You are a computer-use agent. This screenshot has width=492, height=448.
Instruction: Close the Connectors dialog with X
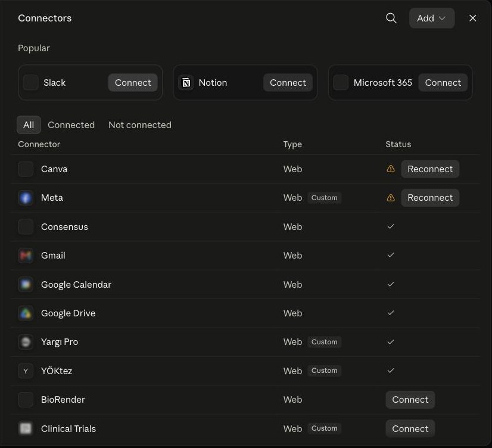pyautogui.click(x=472, y=18)
